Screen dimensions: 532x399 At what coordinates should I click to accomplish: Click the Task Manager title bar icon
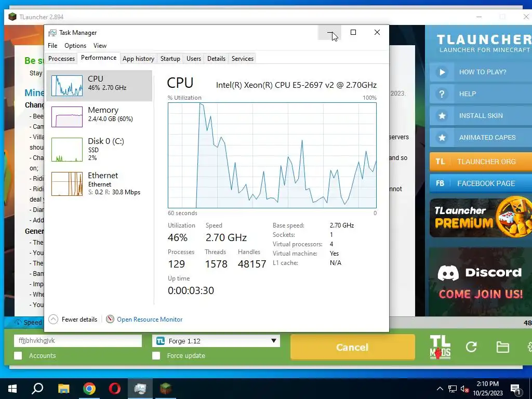[x=52, y=33]
